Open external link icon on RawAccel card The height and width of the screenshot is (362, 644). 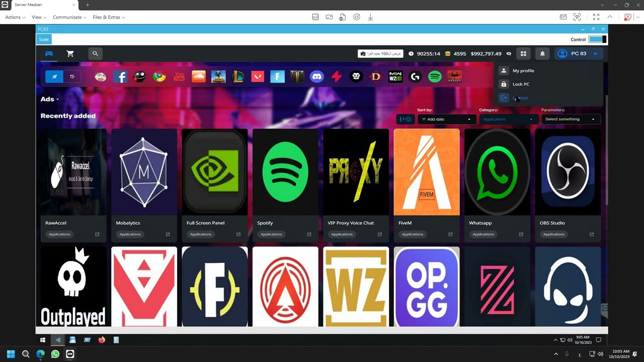click(97, 234)
